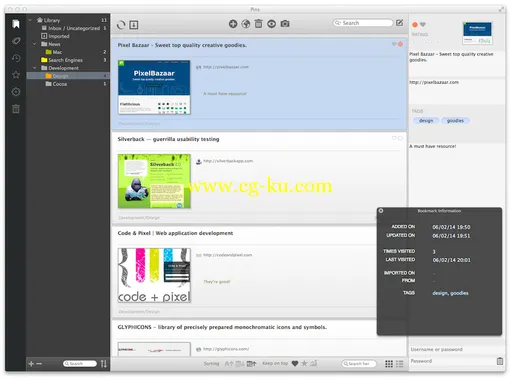Focus the bottom Search her field
The width and height of the screenshot is (512, 380).
pyautogui.click(x=359, y=364)
